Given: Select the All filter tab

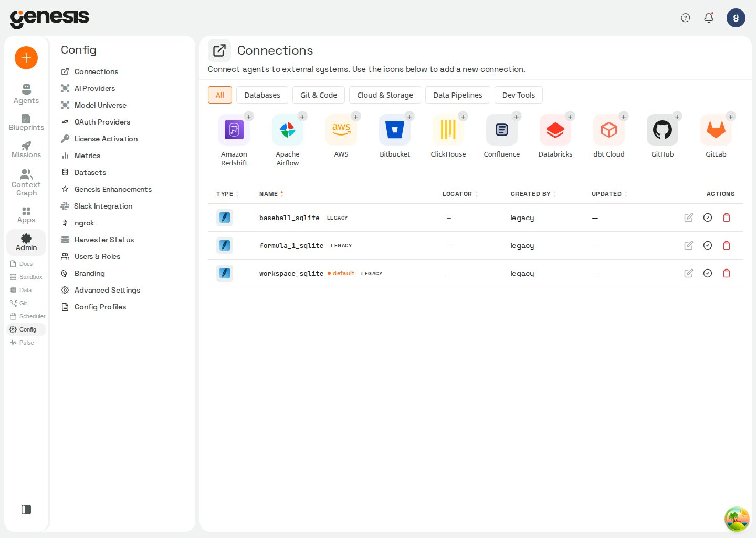Looking at the screenshot, I should coord(220,95).
